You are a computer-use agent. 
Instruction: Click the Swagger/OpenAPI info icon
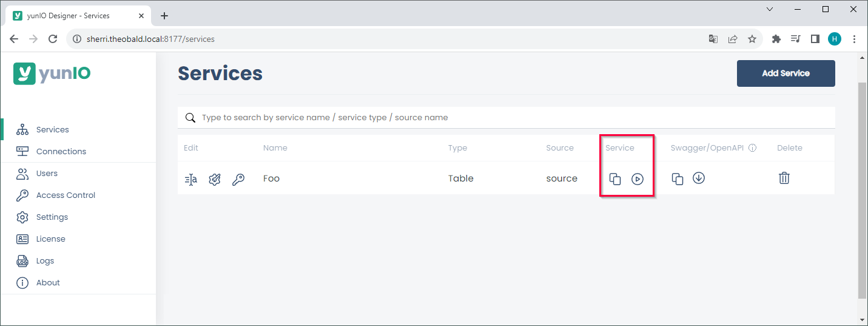point(752,148)
